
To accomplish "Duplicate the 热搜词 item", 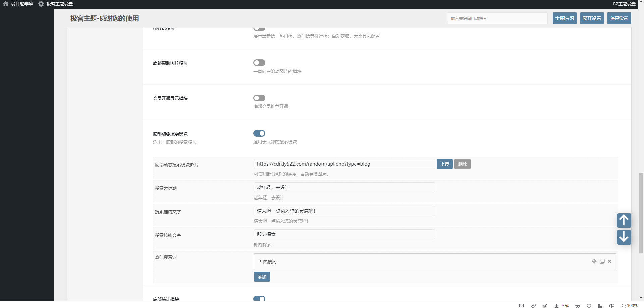I will pyautogui.click(x=602, y=261).
